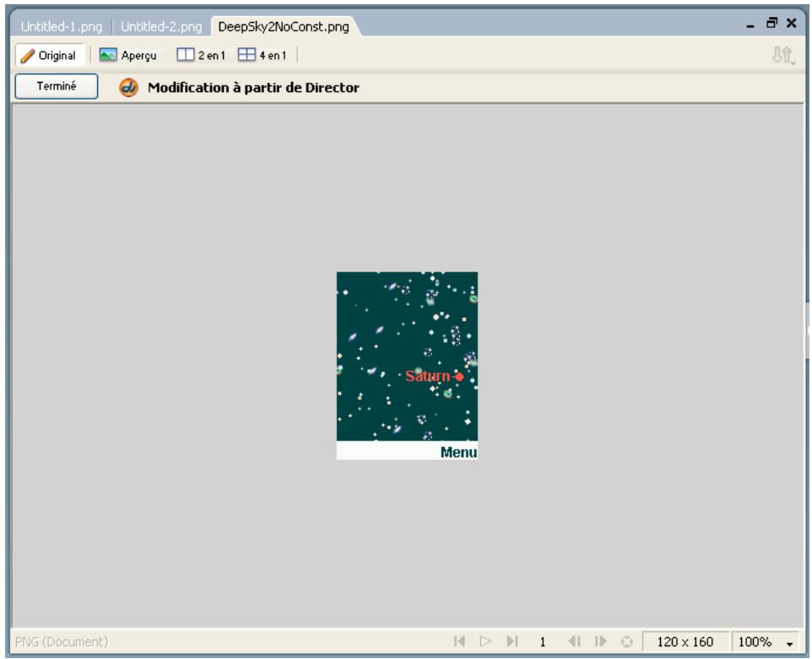Minimize the document window
Screen dimensions: 812x659
tap(750, 24)
